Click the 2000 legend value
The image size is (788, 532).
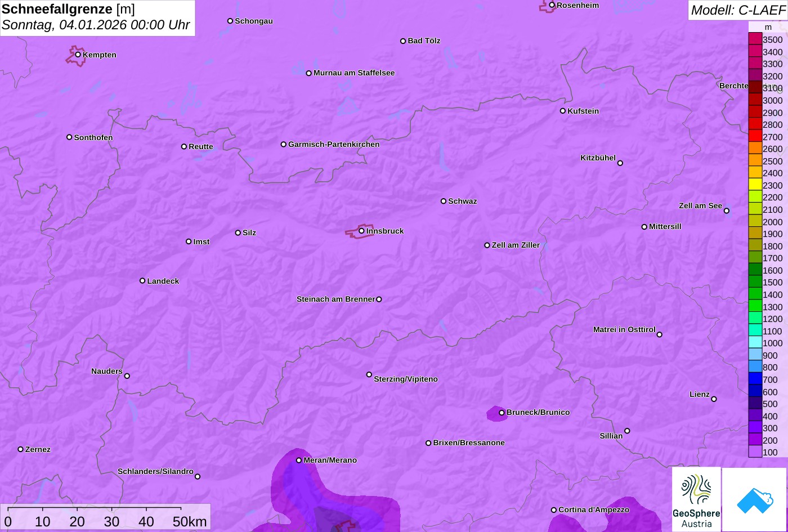[x=772, y=222]
